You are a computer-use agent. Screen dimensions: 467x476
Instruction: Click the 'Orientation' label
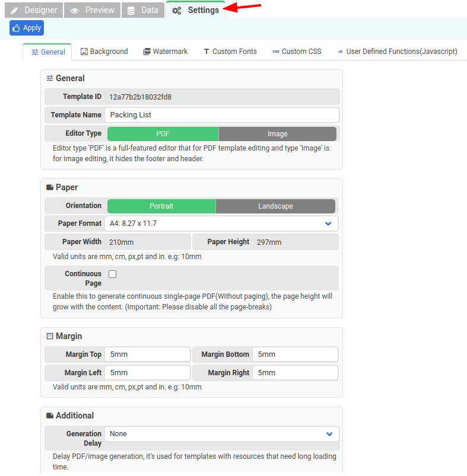pos(84,206)
